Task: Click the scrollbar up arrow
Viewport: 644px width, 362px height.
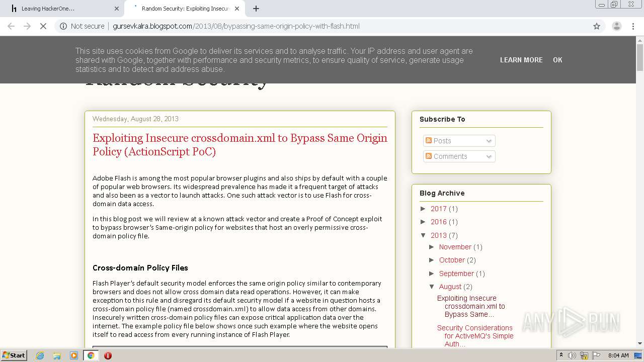Action: (x=640, y=40)
